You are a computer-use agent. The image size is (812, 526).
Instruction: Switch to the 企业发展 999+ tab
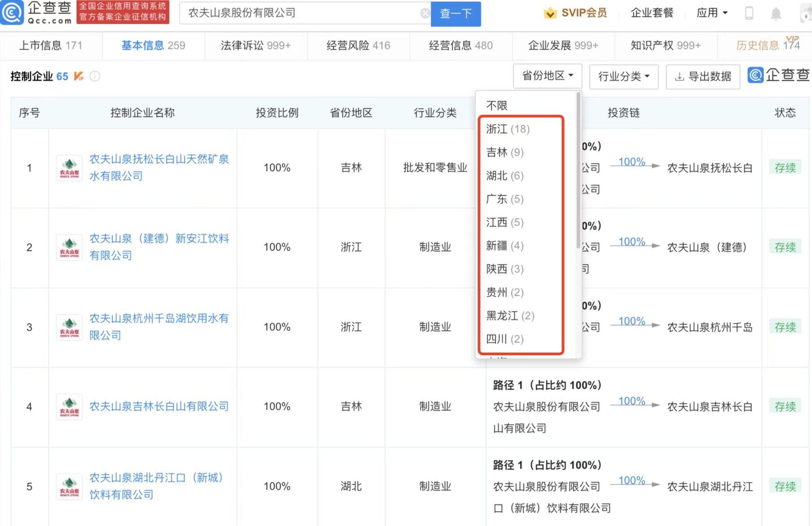(x=563, y=45)
